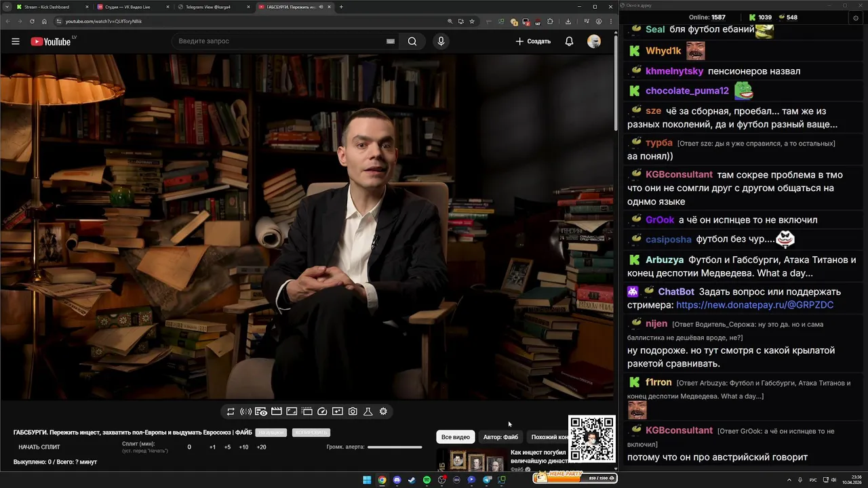
Task: Open the donatepay link in ChatBot message
Action: 755,305
